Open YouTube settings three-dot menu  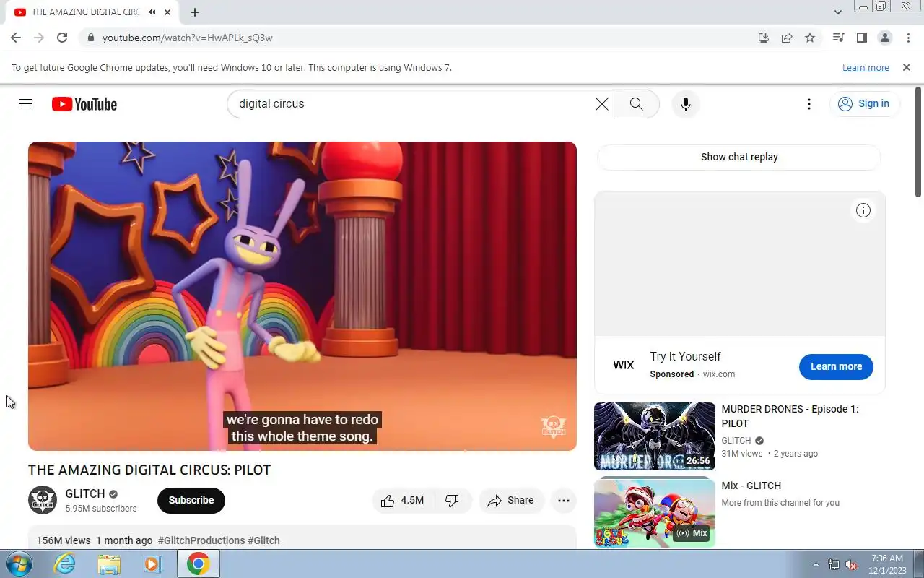(809, 104)
